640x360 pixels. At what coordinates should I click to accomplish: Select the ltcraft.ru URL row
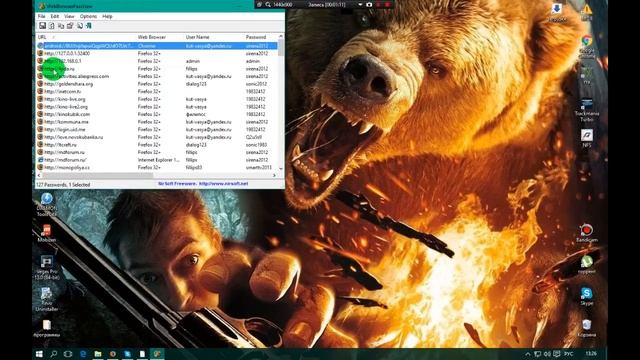[x=157, y=144]
